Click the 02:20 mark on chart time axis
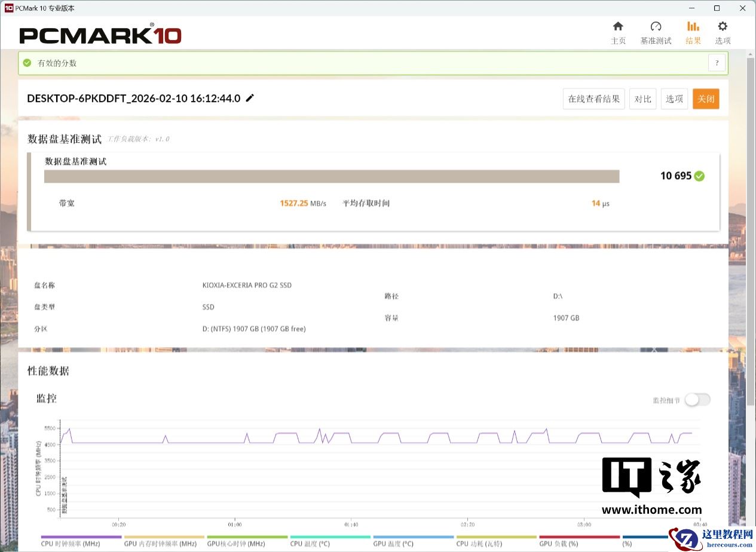756x552 pixels. [x=467, y=525]
